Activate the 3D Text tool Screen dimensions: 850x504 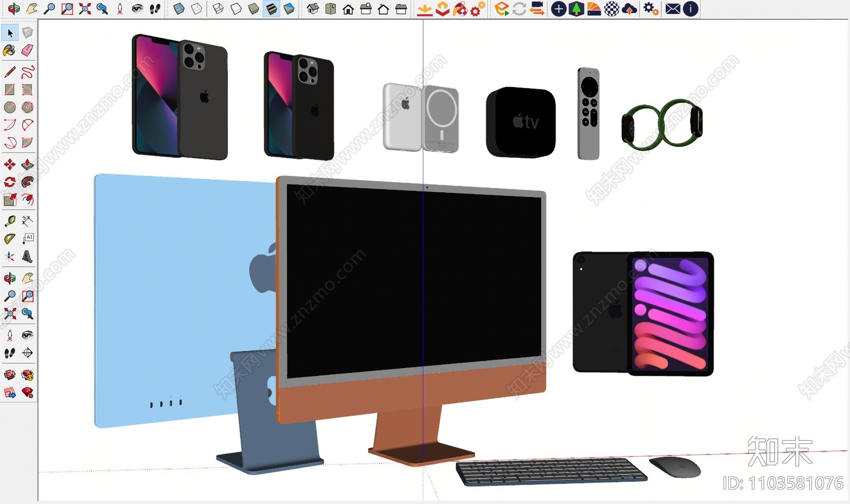coord(28,257)
